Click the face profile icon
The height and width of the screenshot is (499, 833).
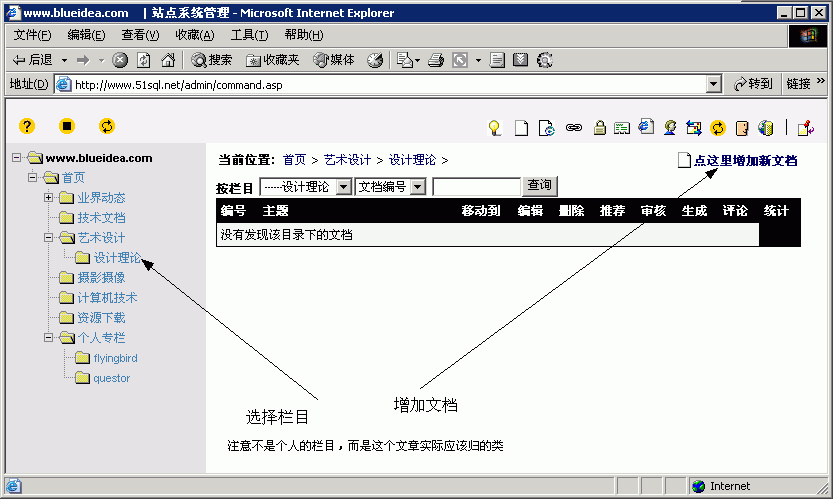click(742, 128)
